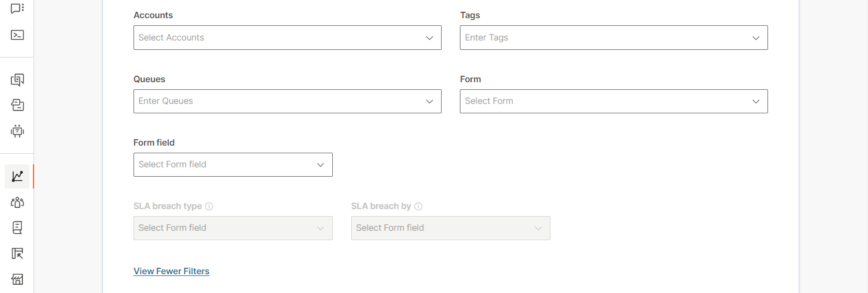Click the info icon beside SLA breach by
Screen dimensions: 868x293
(419, 207)
